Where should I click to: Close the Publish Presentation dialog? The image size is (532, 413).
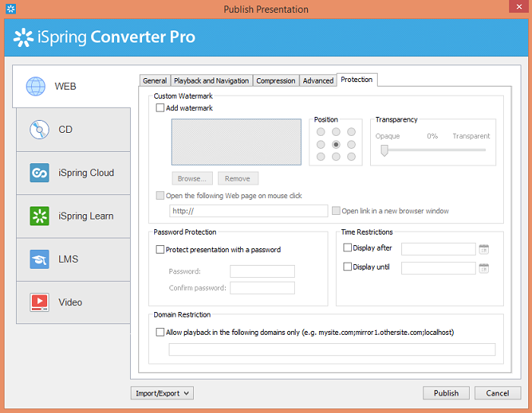[x=519, y=6]
